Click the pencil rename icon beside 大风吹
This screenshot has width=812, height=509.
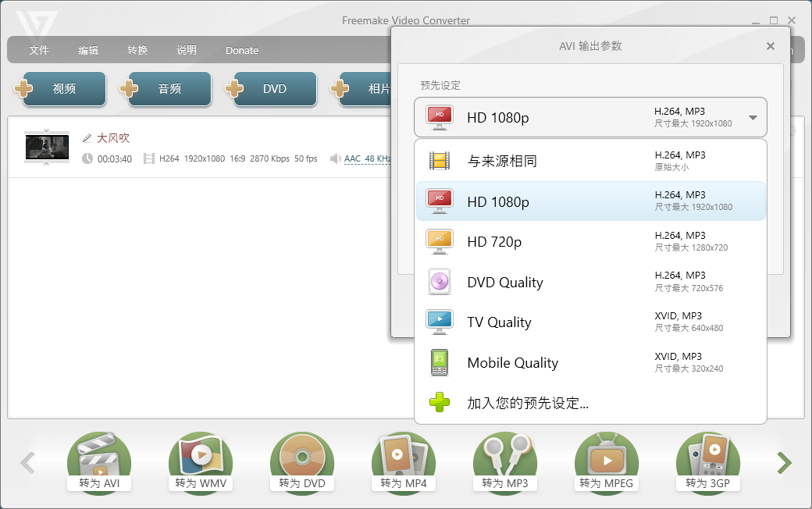87,138
